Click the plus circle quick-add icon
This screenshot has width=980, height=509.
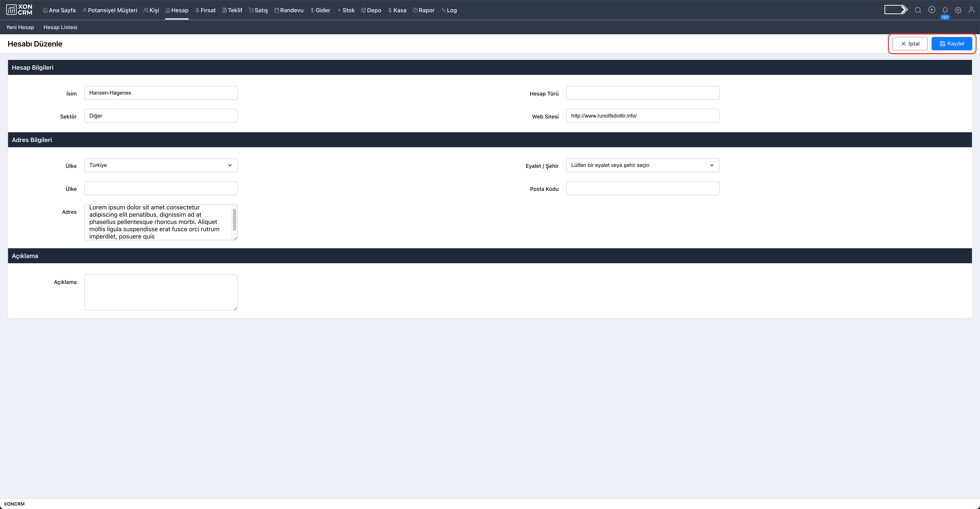coord(931,10)
